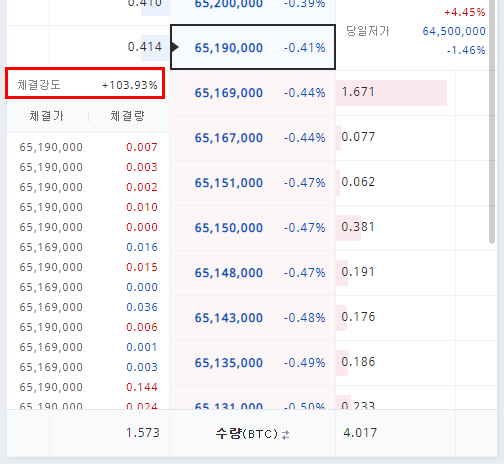Viewport: 504px width, 464px height.
Task: Click the 0.144 trade volume entry
Action: (x=142, y=387)
